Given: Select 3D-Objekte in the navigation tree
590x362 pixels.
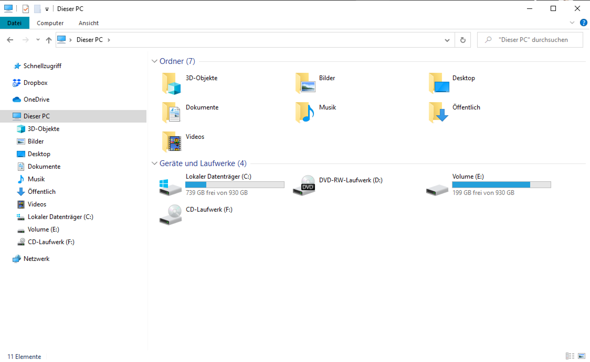Looking at the screenshot, I should tap(43, 129).
